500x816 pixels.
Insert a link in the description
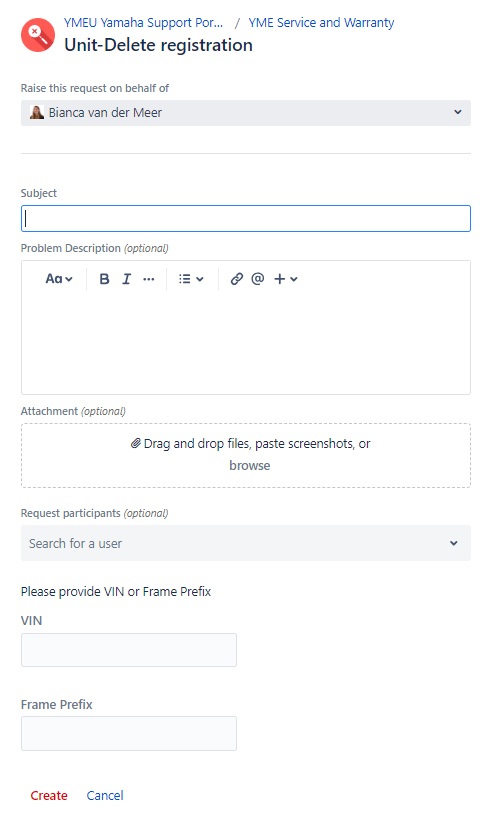click(237, 279)
